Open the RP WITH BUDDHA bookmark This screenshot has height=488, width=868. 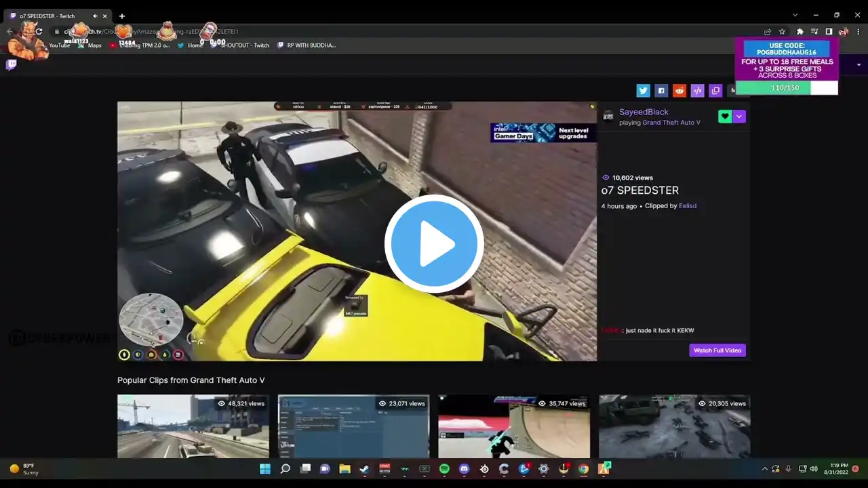(x=307, y=45)
